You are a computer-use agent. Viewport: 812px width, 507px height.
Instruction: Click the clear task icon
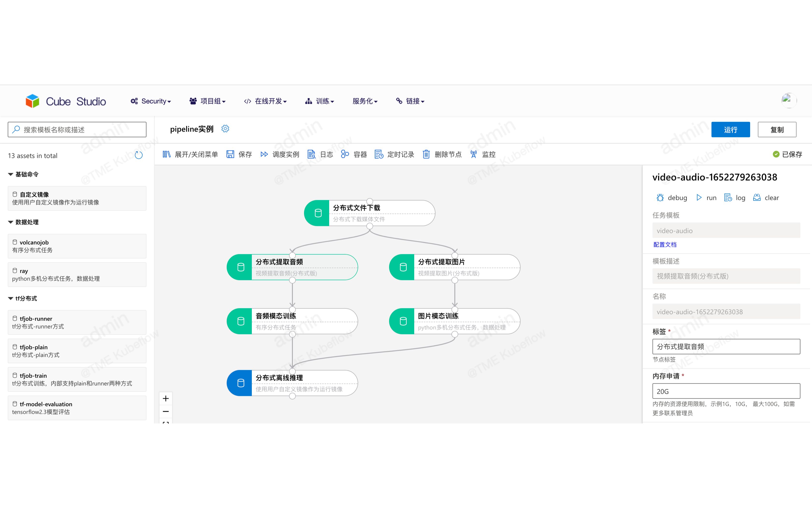[757, 197]
